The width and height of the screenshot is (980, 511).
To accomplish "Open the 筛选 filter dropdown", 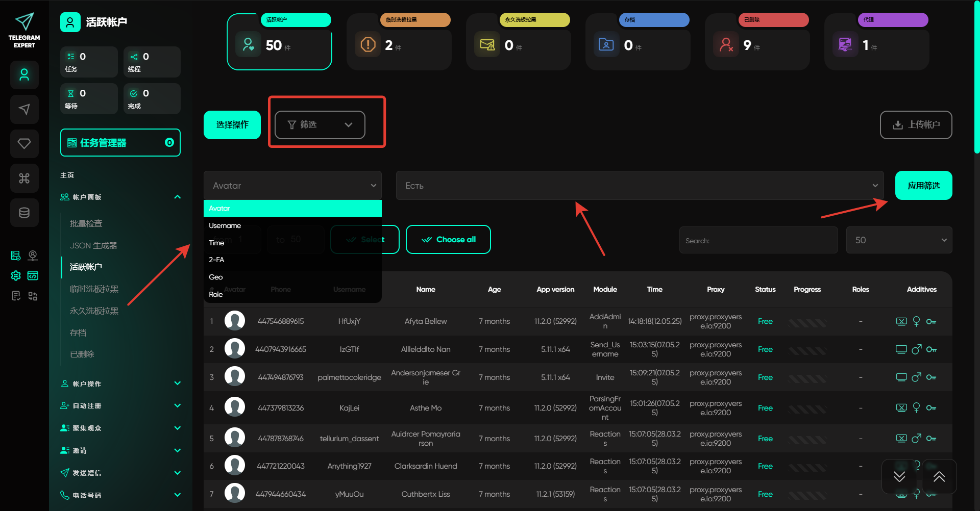I will coord(320,125).
